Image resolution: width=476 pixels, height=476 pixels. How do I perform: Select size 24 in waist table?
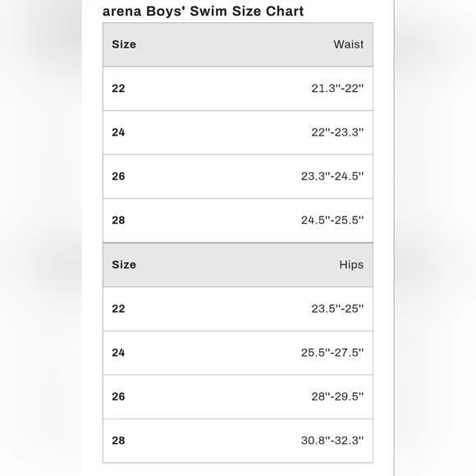coord(118,132)
